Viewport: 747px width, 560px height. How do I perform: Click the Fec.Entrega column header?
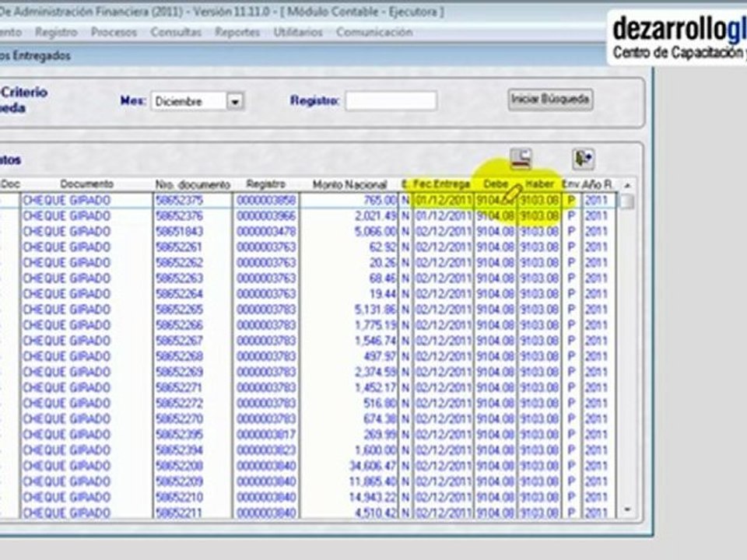442,184
